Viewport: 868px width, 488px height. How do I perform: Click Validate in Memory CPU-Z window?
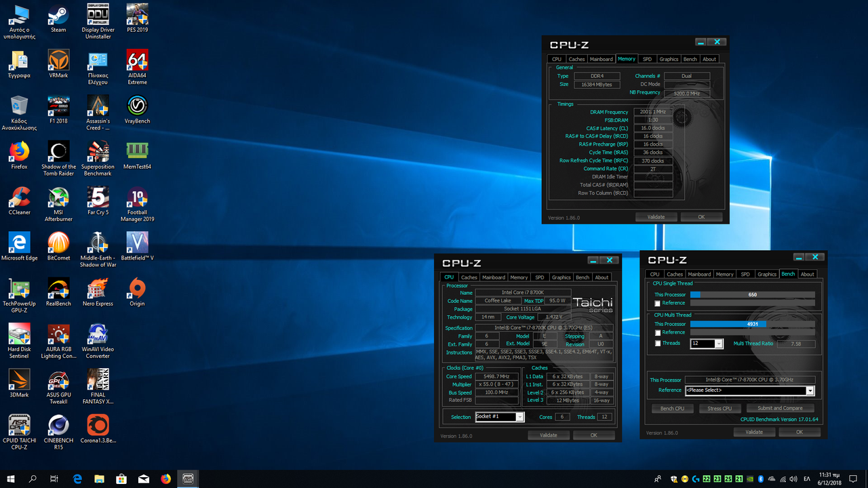point(656,217)
